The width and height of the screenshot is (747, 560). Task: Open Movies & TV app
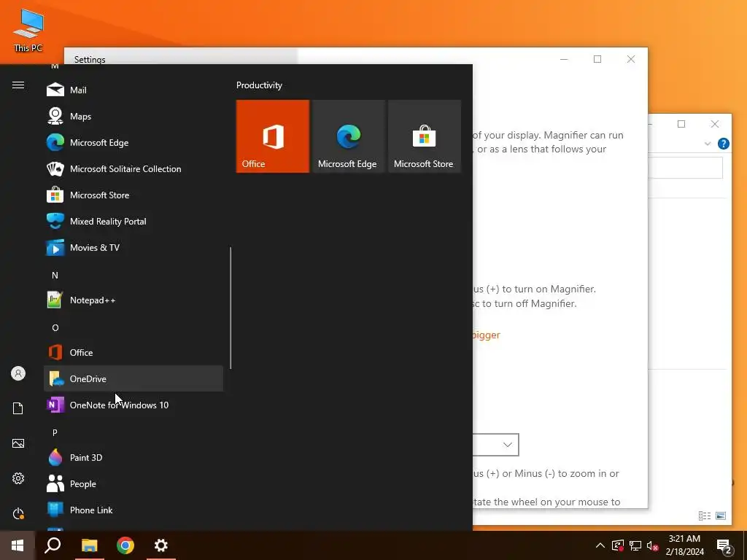tap(133, 247)
